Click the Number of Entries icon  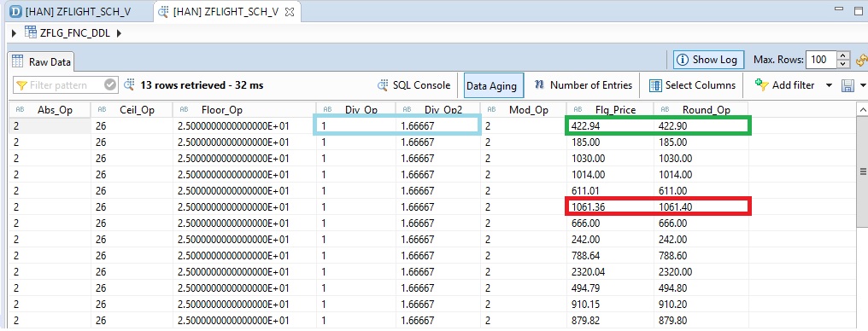coord(539,84)
